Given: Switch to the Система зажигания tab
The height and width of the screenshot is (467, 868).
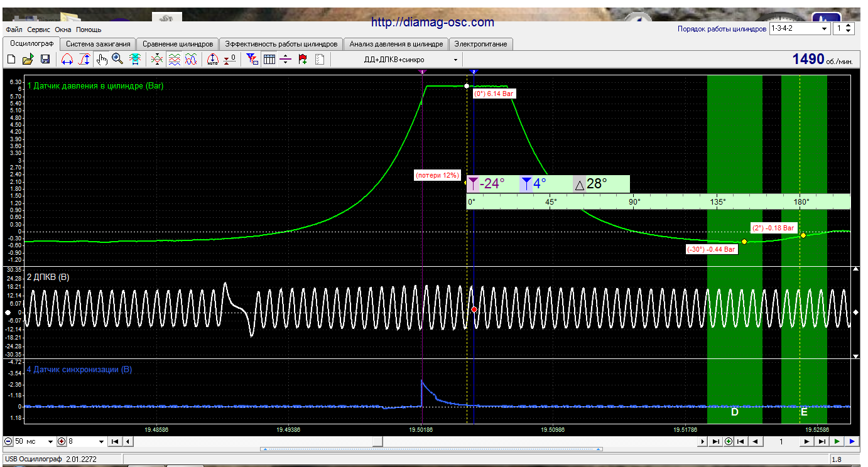Looking at the screenshot, I should [98, 44].
